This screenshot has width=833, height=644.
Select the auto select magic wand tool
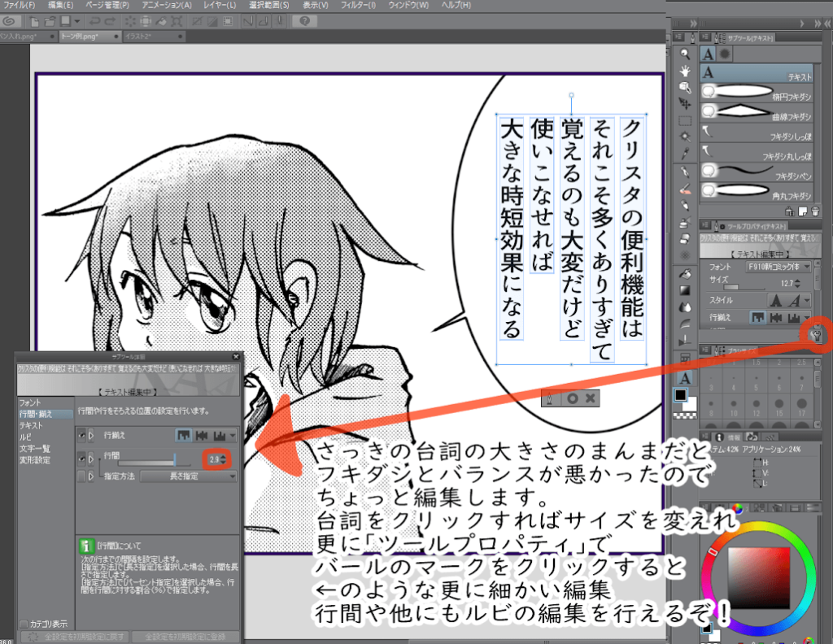pyautogui.click(x=685, y=137)
